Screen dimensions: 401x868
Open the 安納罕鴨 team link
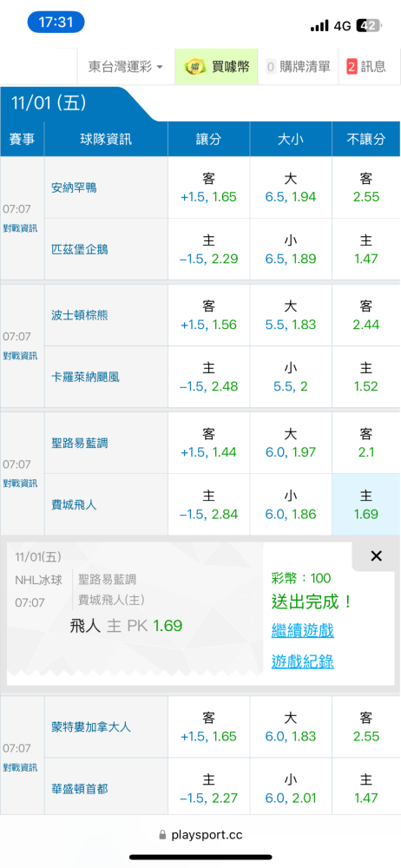click(x=74, y=187)
